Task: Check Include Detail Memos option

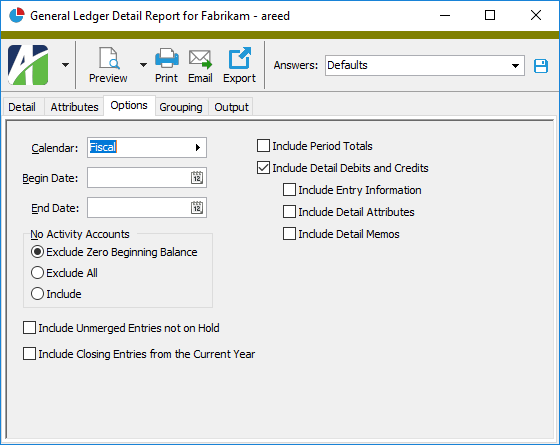Action: [289, 234]
